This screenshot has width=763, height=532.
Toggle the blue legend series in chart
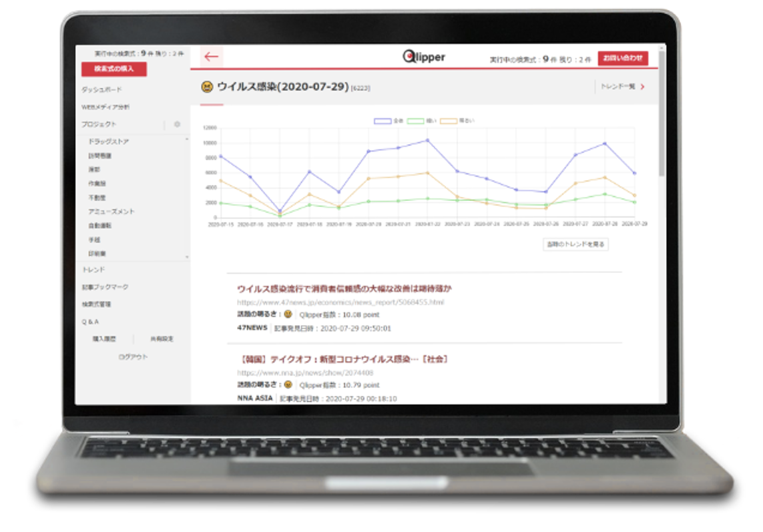(383, 121)
